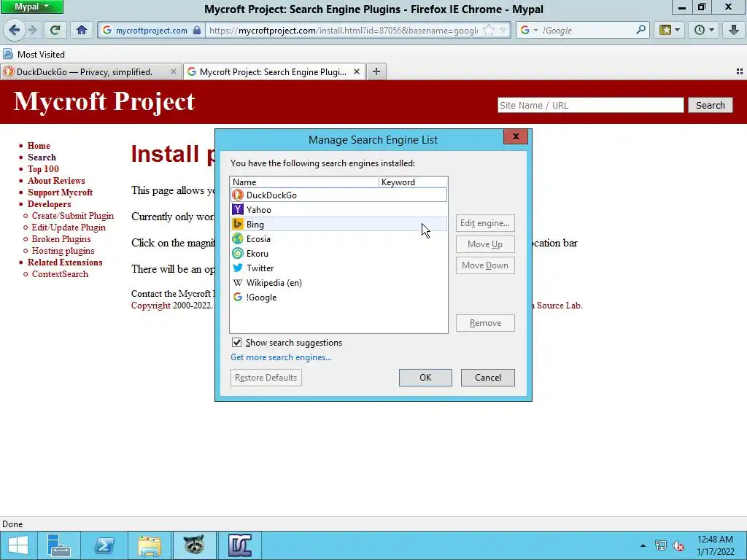
Task: Open Create/Submit Plugin link
Action: [73, 216]
